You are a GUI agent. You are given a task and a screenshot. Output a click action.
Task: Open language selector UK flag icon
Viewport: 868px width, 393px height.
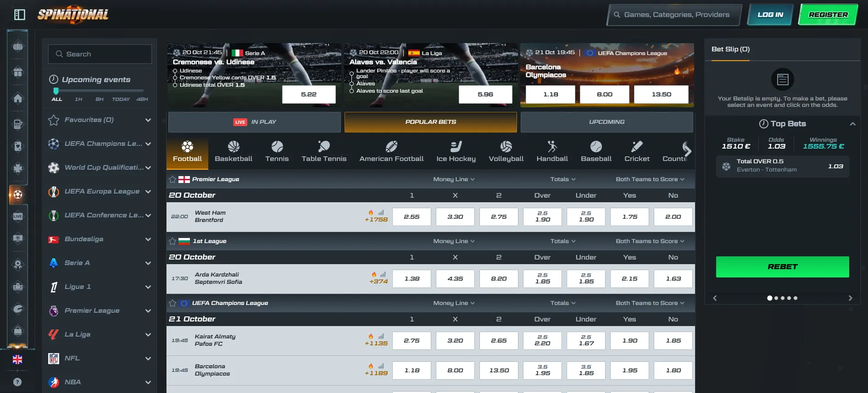coord(17,360)
